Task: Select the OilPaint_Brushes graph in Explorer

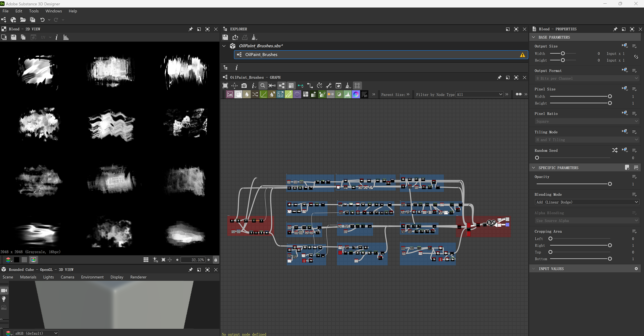Action: [381, 55]
